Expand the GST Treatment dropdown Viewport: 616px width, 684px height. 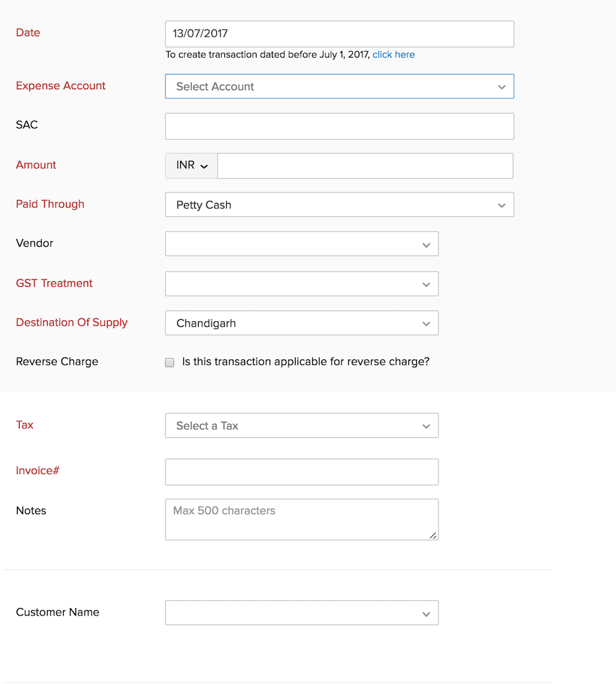click(x=293, y=284)
